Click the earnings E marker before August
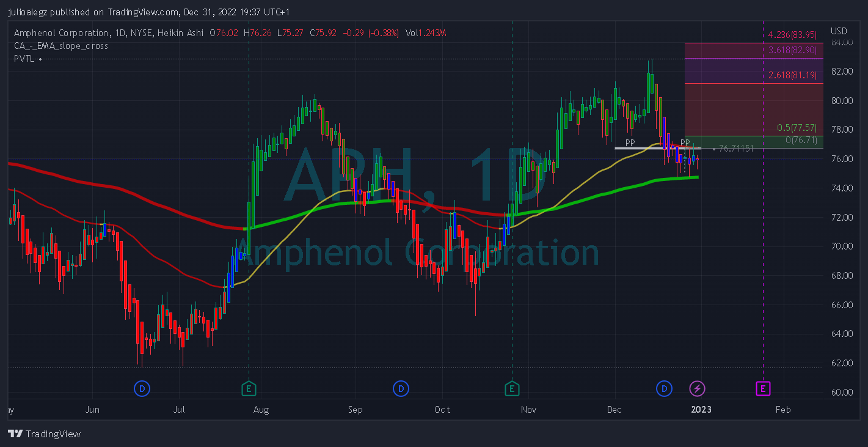This screenshot has width=868, height=447. coord(249,388)
